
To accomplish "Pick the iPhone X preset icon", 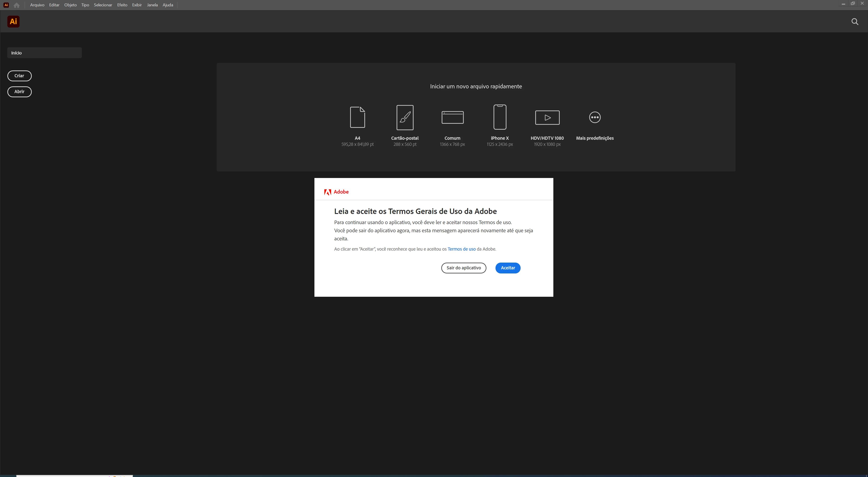I will point(500,117).
